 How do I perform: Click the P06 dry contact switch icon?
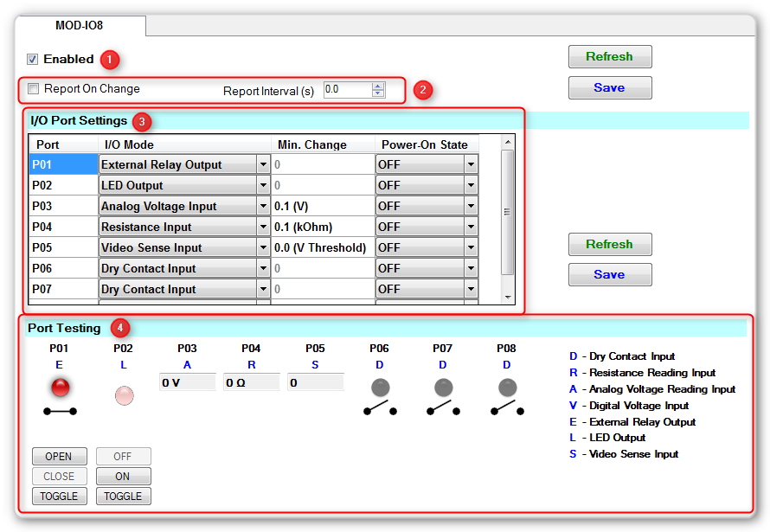tap(380, 408)
